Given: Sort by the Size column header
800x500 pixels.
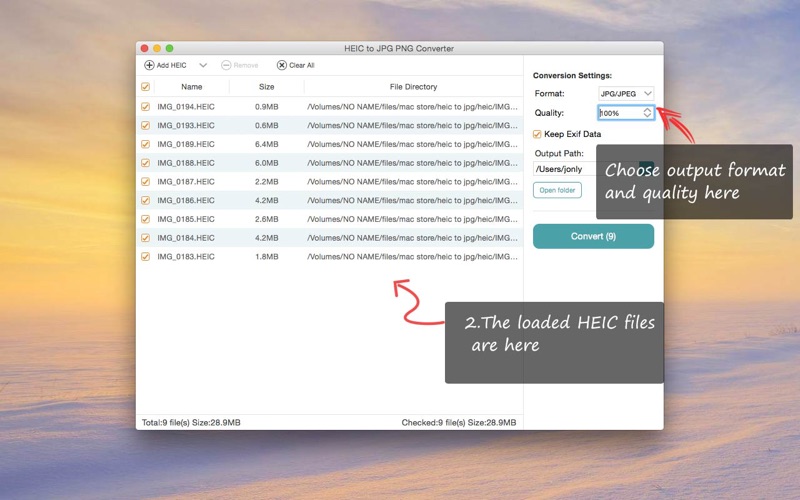Looking at the screenshot, I should [266, 87].
